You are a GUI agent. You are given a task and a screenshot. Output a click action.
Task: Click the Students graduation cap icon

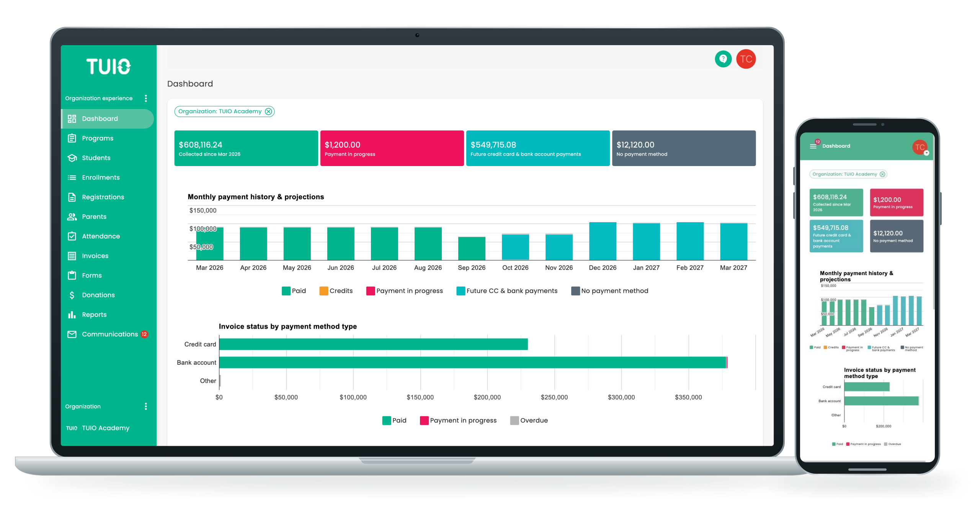tap(72, 158)
